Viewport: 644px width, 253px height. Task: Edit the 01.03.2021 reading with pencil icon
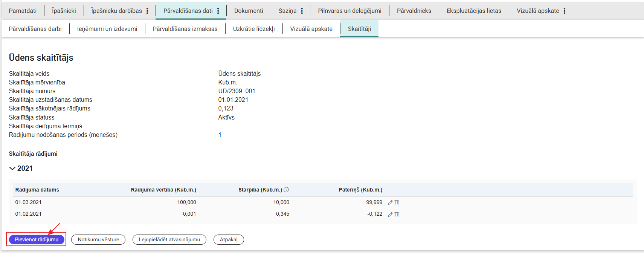(390, 202)
